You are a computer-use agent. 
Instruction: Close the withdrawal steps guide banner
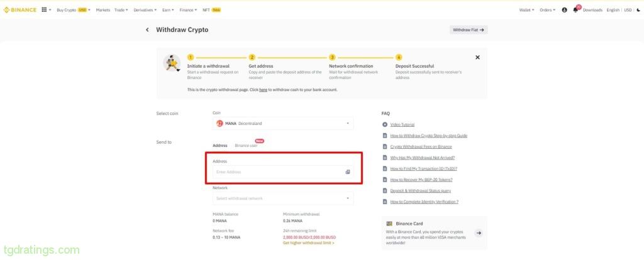(x=477, y=57)
